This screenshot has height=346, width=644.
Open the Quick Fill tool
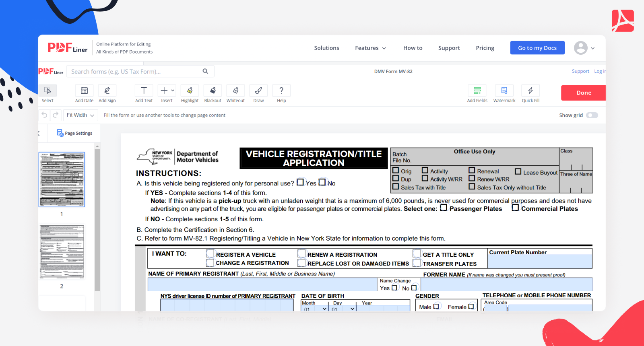[530, 91]
